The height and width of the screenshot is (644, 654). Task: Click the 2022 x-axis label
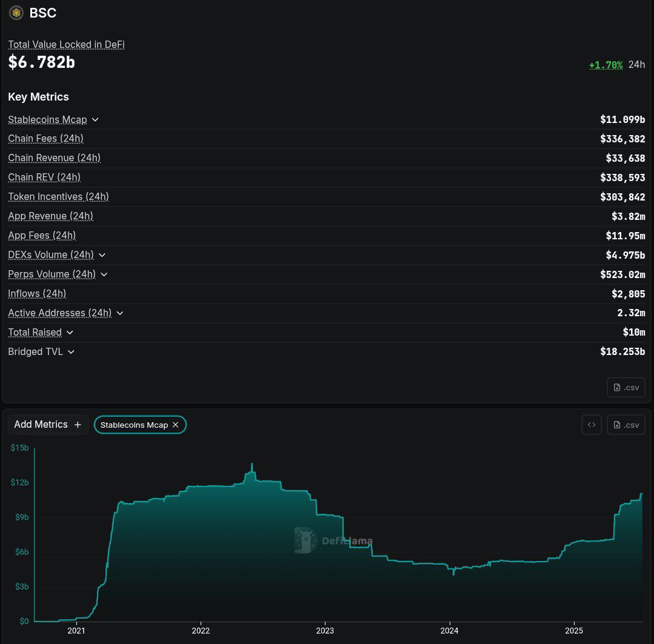201,631
